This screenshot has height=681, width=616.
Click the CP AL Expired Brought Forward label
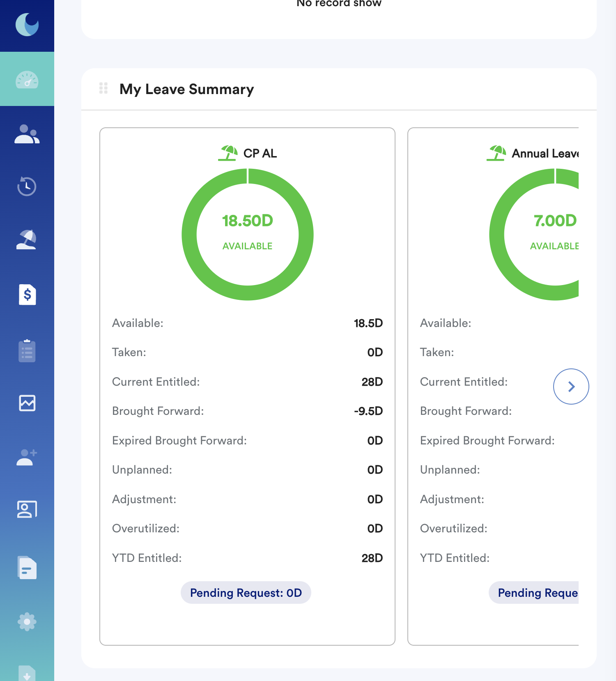pyautogui.click(x=179, y=441)
